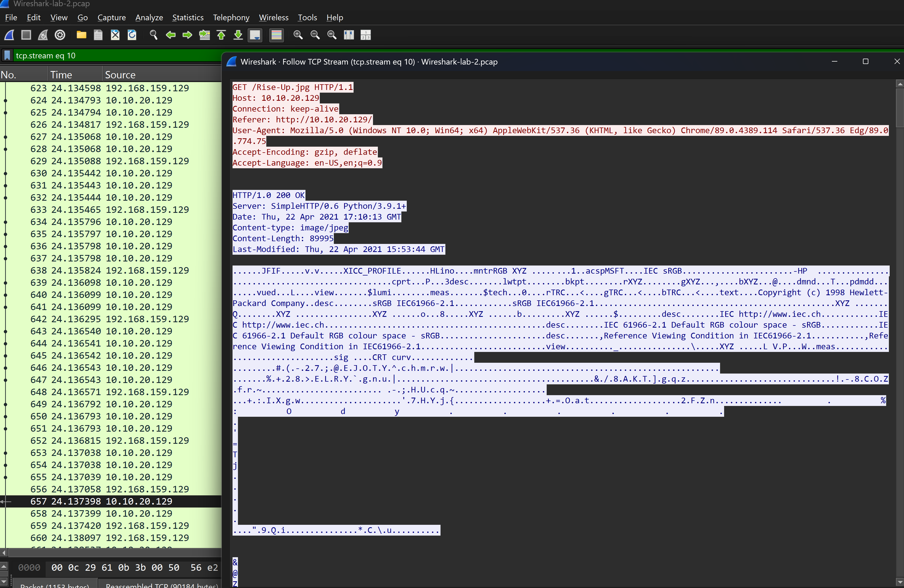Open capture options gear icon
This screenshot has height=588, width=904.
pyautogui.click(x=60, y=35)
